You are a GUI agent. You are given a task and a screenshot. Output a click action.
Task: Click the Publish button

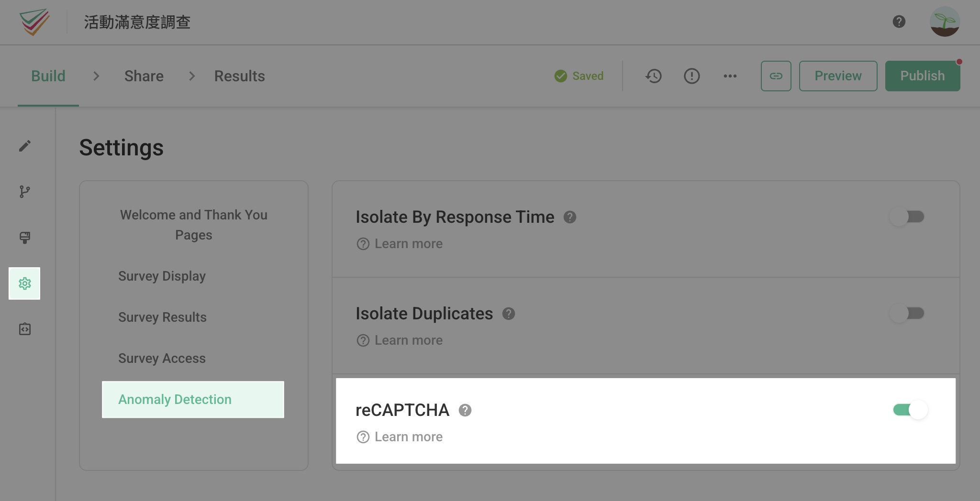point(922,76)
